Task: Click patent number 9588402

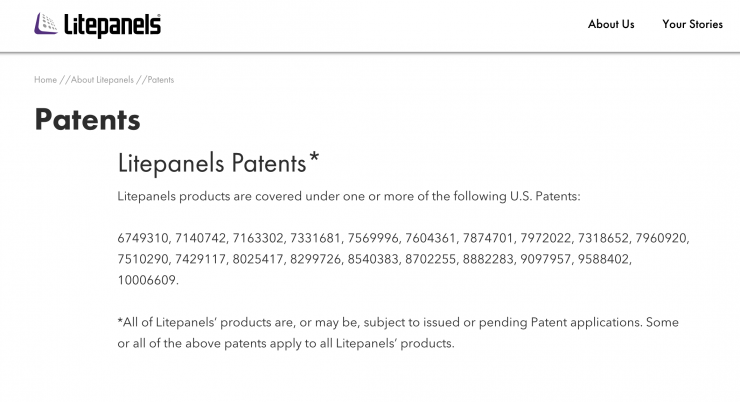Action: 606,259
